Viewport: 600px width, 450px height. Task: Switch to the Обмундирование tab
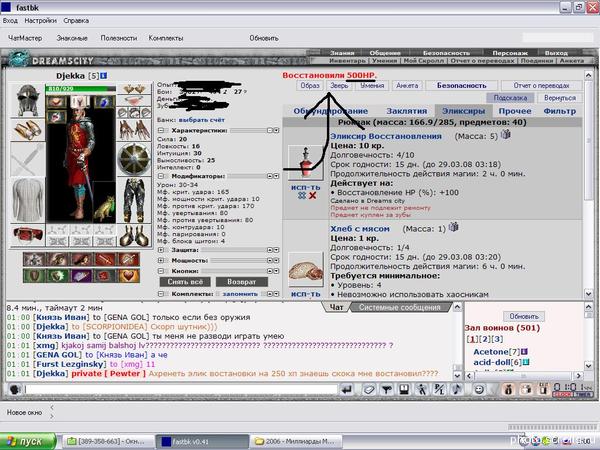click(331, 111)
